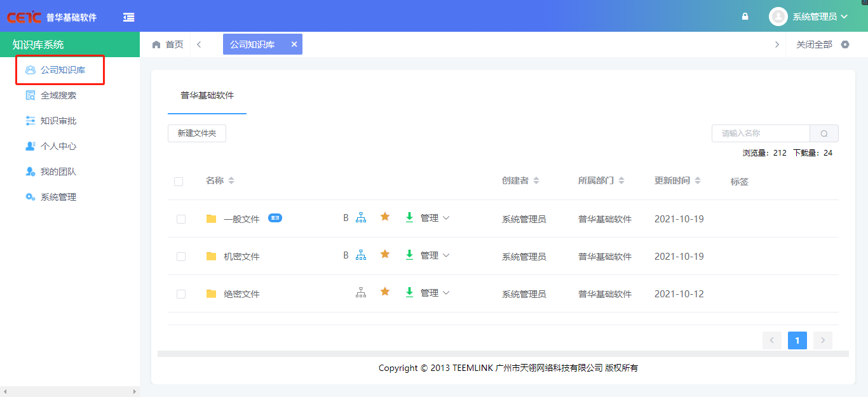
Task: Click the 请输入名称 search input field
Action: 761,133
